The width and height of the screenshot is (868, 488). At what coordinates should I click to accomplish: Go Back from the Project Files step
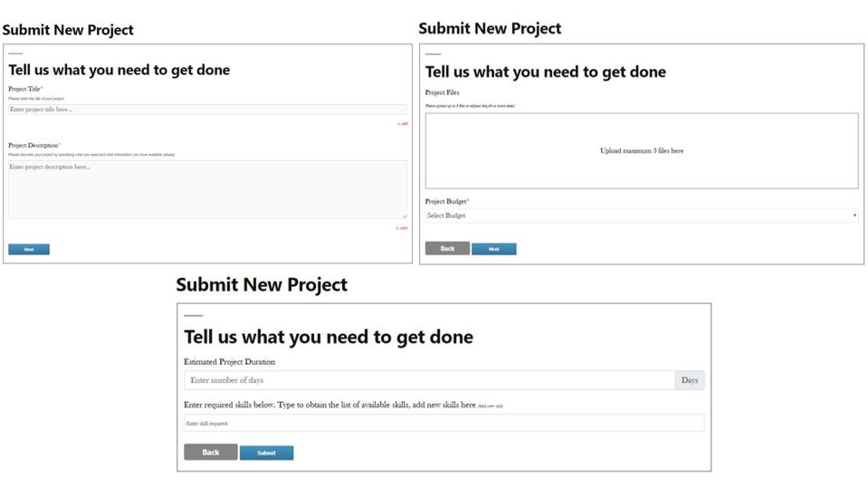(447, 248)
